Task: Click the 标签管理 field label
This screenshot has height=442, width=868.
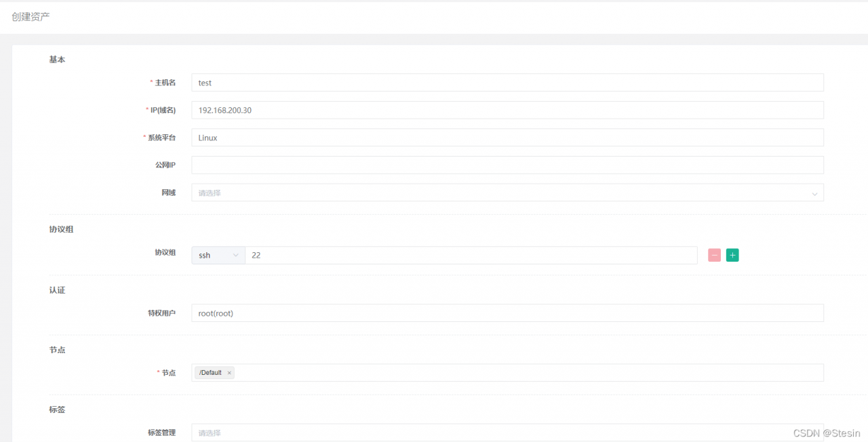Action: pos(161,433)
